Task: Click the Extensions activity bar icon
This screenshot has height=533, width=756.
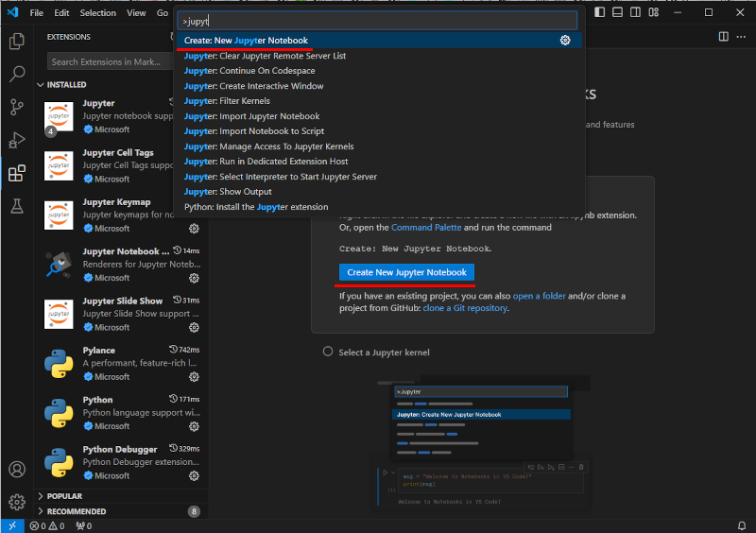Action: (x=17, y=173)
